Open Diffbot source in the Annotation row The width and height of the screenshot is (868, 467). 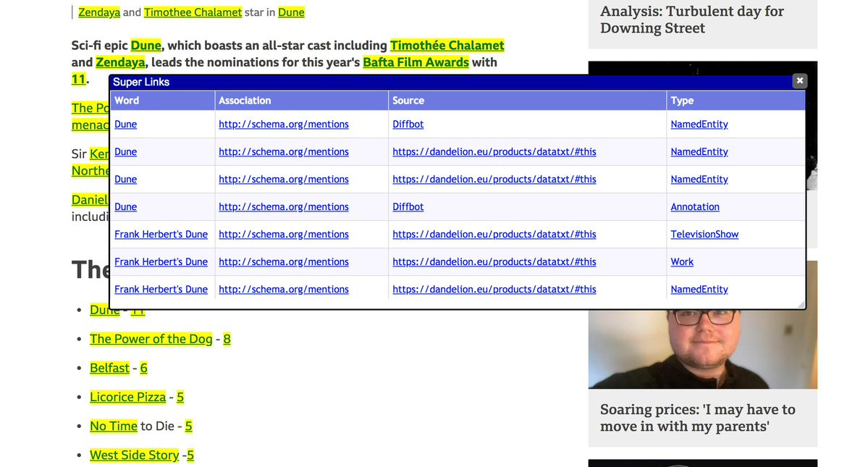[408, 207]
